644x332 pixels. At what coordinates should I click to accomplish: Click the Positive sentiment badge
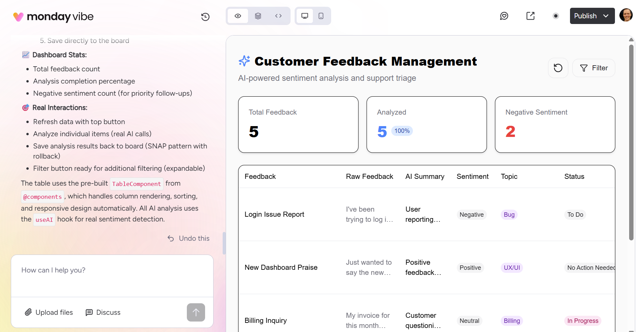point(470,268)
